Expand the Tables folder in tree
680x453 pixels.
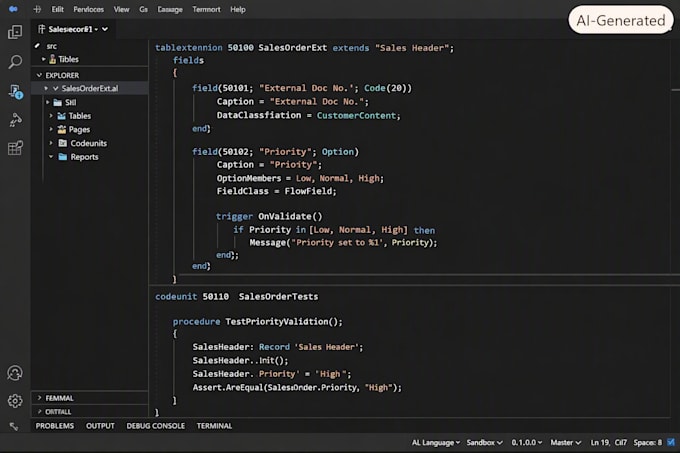coord(51,116)
